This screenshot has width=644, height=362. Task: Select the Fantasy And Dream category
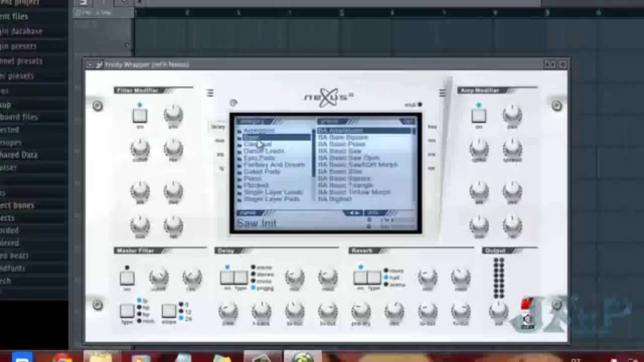(274, 165)
